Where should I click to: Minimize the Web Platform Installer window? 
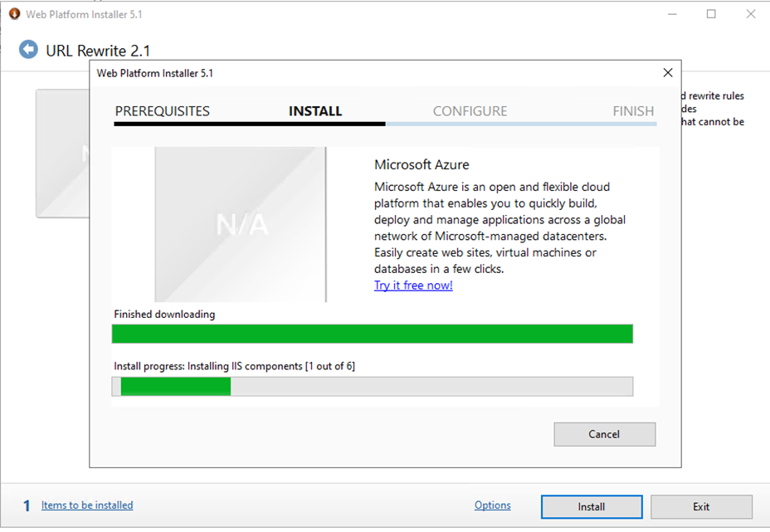(x=673, y=14)
